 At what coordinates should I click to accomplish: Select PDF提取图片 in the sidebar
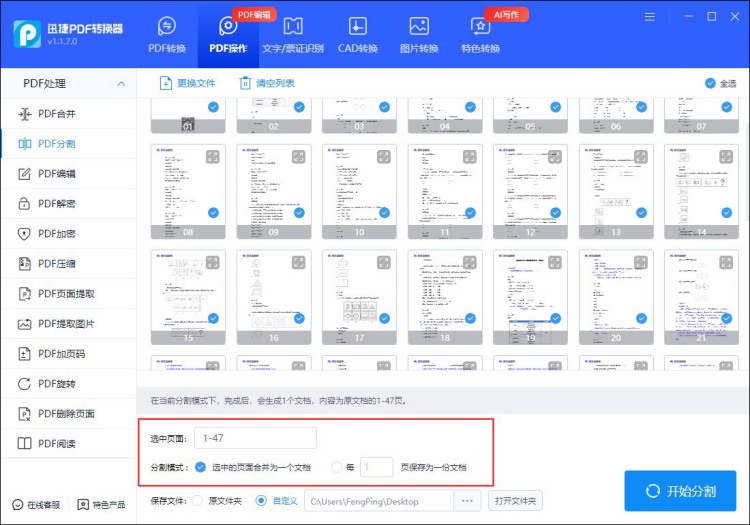click(68, 324)
